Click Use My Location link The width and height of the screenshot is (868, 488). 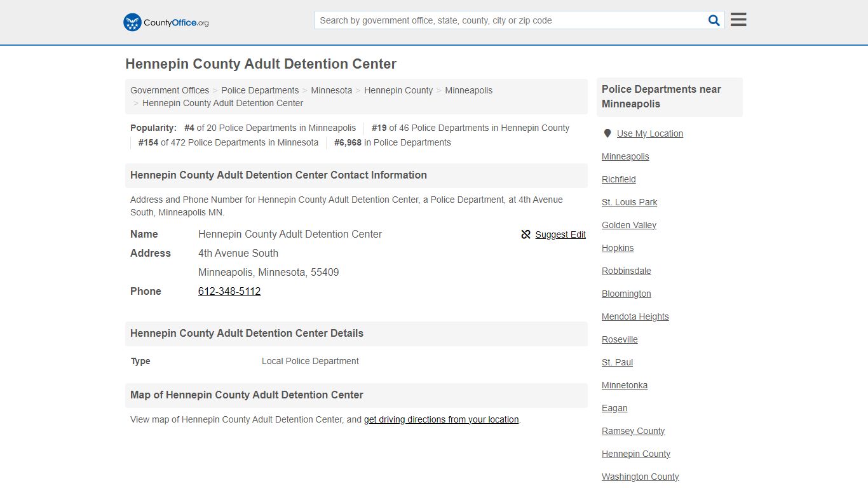click(x=650, y=133)
